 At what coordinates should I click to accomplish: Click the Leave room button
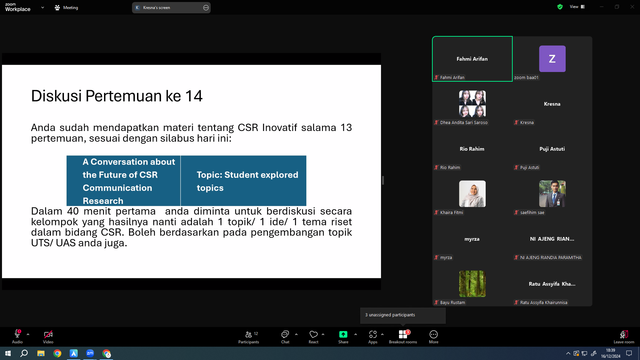click(624, 336)
